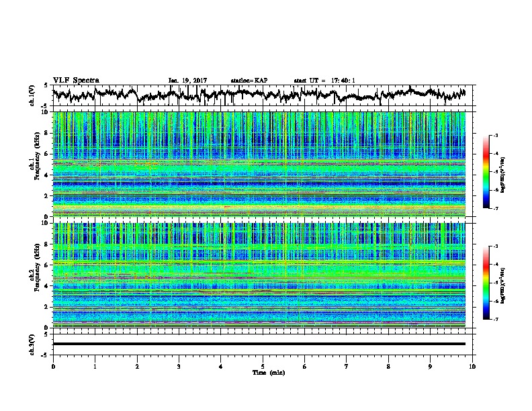The height and width of the screenshot is (411, 532).
Task: Click the "Time (min)" x-axis label
Action: click(269, 373)
